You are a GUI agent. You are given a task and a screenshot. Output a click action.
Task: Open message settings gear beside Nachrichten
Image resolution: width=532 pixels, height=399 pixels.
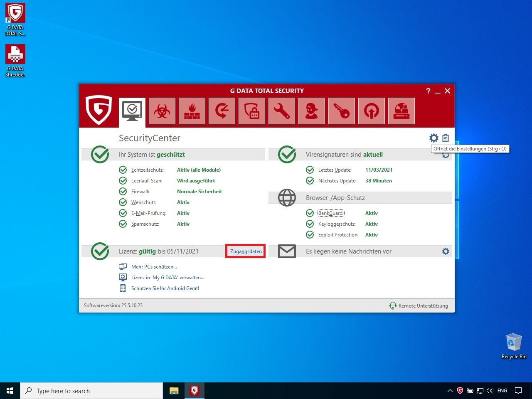[446, 251]
